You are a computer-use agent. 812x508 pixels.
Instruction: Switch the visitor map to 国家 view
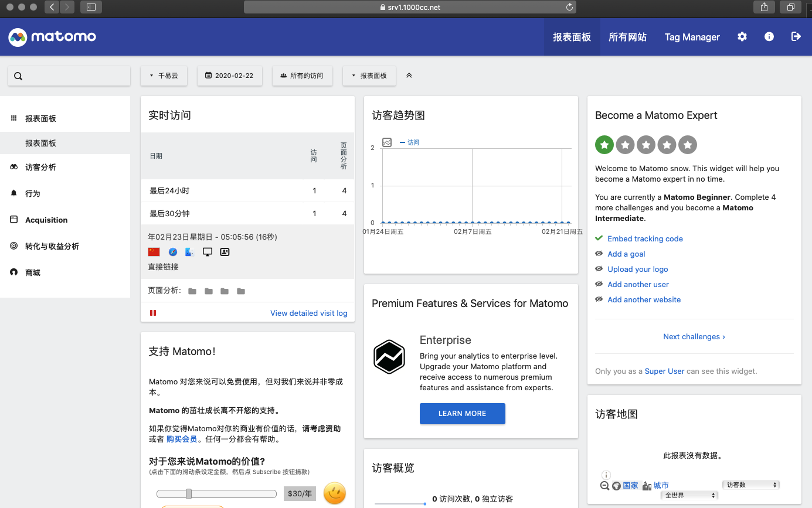pos(630,485)
